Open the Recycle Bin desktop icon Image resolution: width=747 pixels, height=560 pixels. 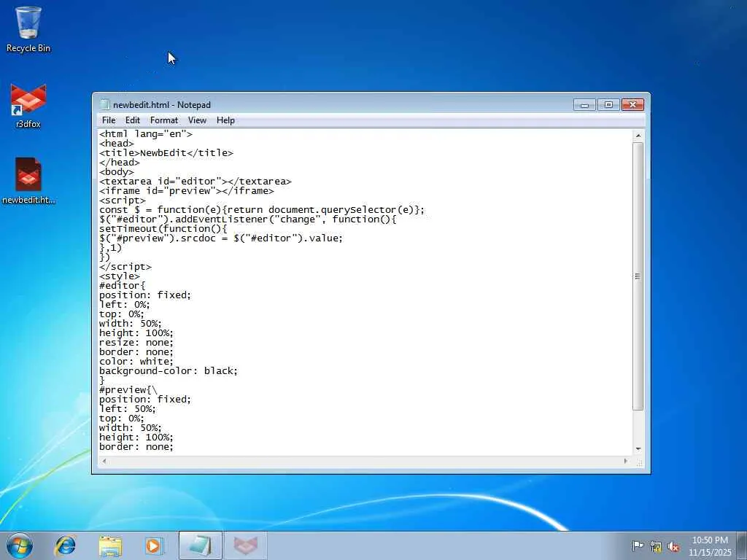coord(28,29)
